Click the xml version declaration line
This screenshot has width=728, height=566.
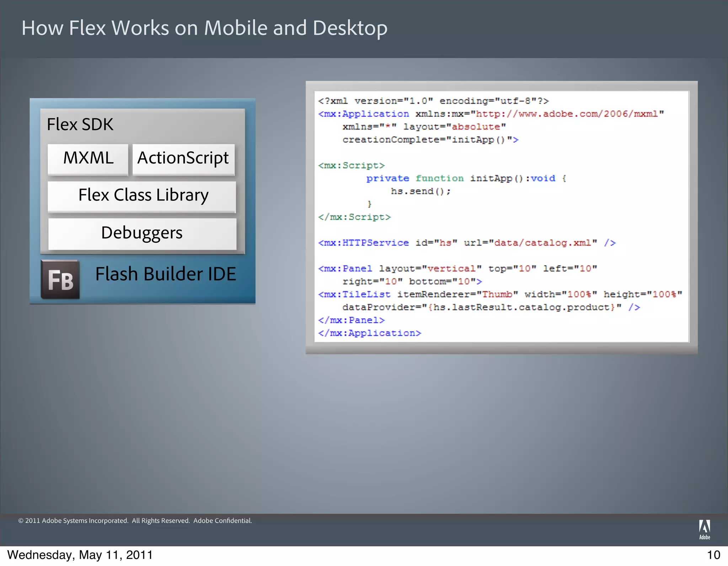click(x=433, y=101)
